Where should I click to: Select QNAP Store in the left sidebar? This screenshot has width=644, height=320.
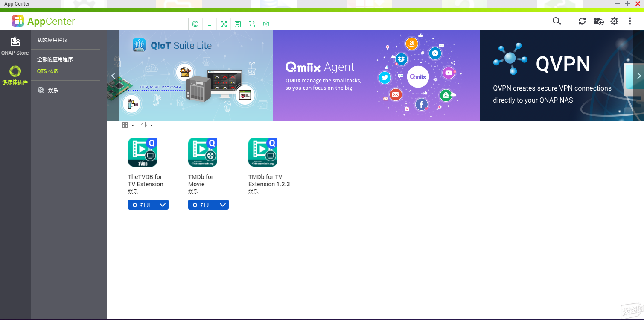[x=15, y=46]
